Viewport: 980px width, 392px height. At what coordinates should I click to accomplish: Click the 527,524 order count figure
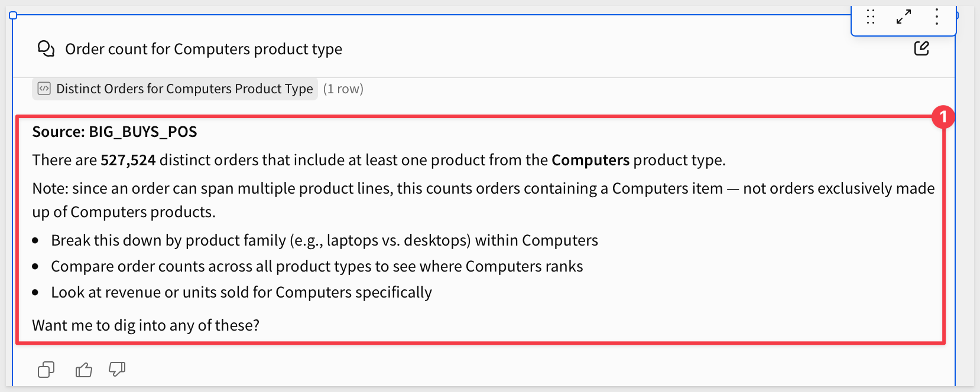click(128, 160)
